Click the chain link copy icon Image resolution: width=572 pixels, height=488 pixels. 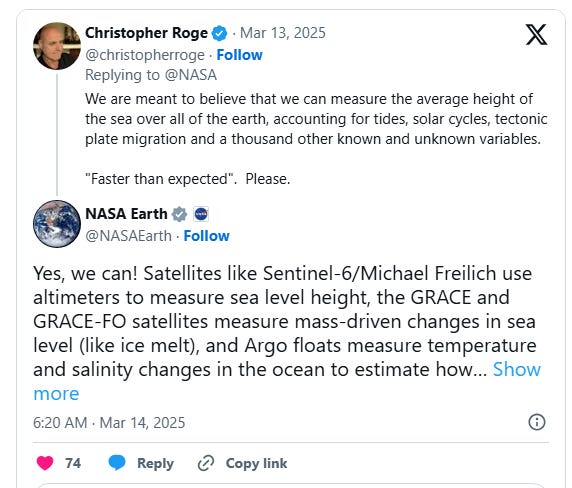click(206, 463)
